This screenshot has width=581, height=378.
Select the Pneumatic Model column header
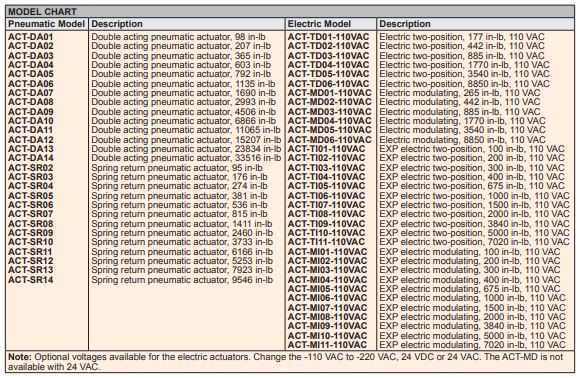pyautogui.click(x=47, y=24)
